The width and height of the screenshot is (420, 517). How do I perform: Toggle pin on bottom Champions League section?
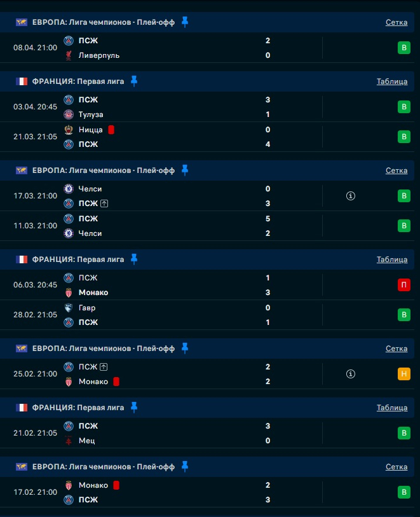point(185,467)
